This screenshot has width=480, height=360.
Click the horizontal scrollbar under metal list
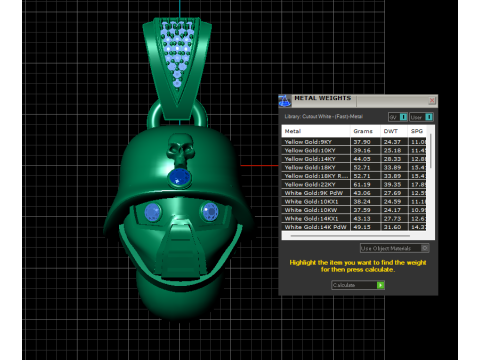[x=350, y=236]
